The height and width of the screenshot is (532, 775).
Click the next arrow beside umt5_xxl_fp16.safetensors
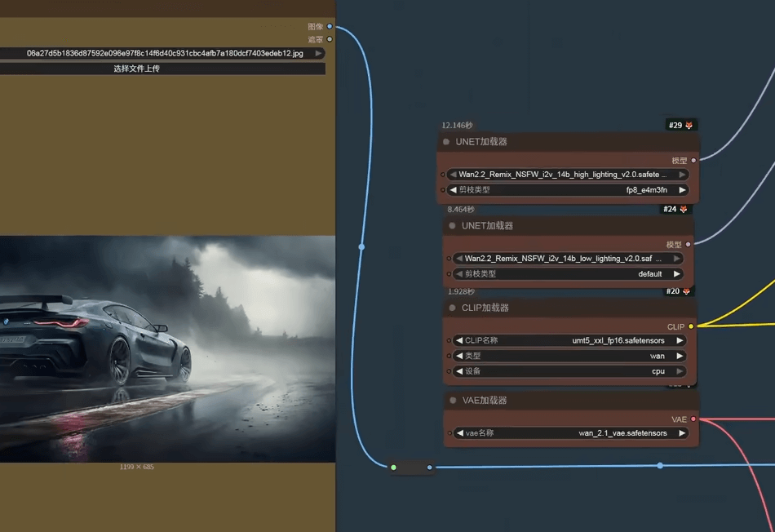coord(680,340)
